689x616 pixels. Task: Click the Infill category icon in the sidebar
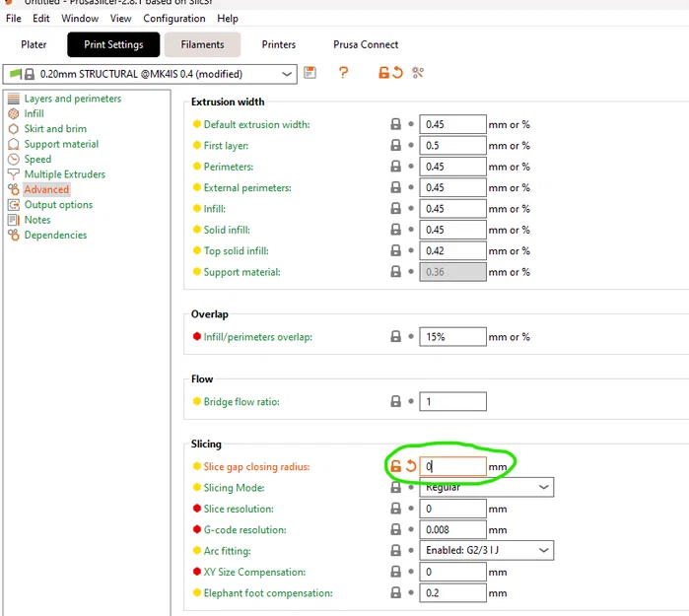[x=14, y=113]
